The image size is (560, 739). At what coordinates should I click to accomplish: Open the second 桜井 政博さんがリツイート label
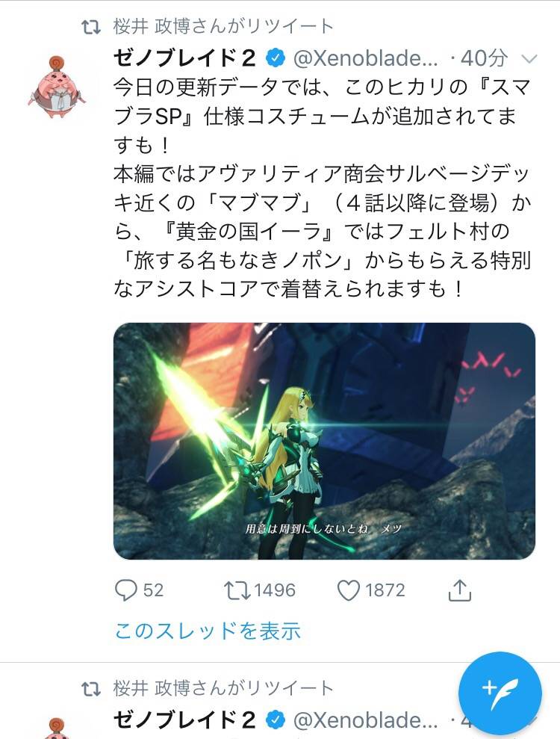pyautogui.click(x=223, y=688)
